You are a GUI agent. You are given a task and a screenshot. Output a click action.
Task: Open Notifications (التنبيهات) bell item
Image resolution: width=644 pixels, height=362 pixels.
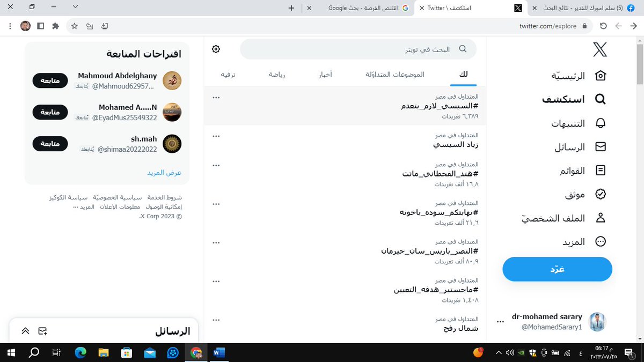point(579,123)
